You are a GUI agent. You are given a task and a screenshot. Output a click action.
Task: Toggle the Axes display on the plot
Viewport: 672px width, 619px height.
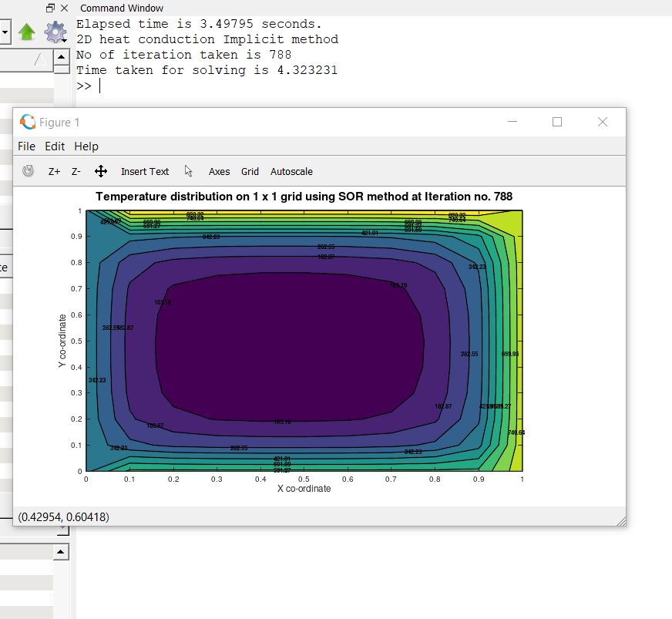coord(219,171)
